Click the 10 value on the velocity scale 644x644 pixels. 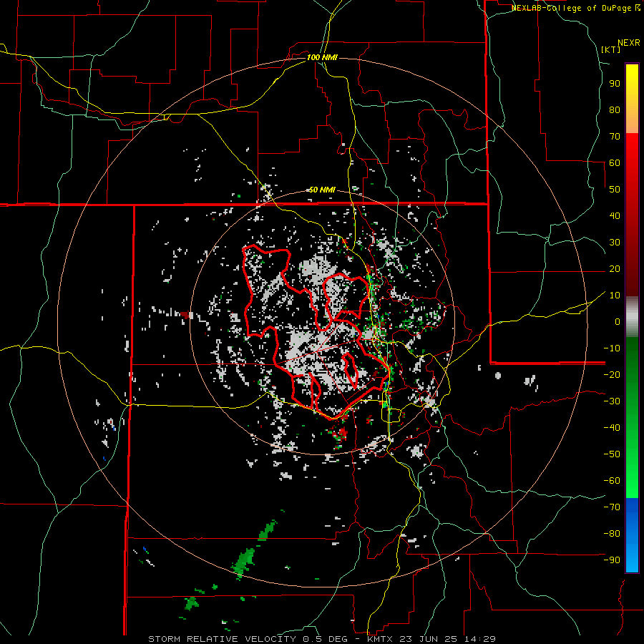click(x=615, y=296)
